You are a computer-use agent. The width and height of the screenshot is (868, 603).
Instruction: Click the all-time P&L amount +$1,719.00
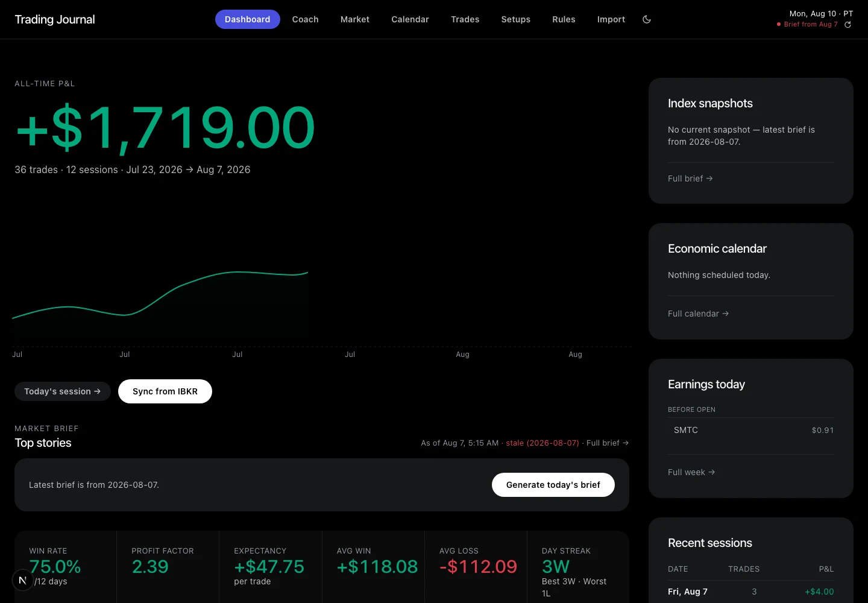(165, 127)
